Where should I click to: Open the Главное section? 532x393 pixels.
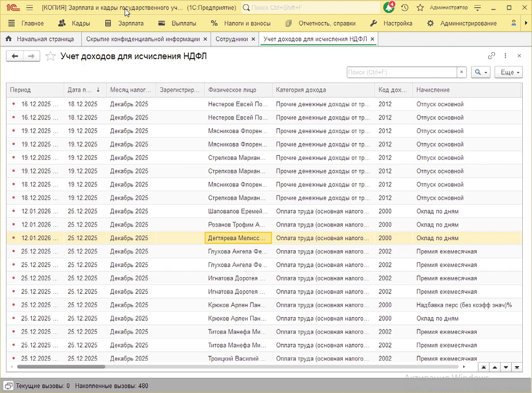tap(33, 23)
